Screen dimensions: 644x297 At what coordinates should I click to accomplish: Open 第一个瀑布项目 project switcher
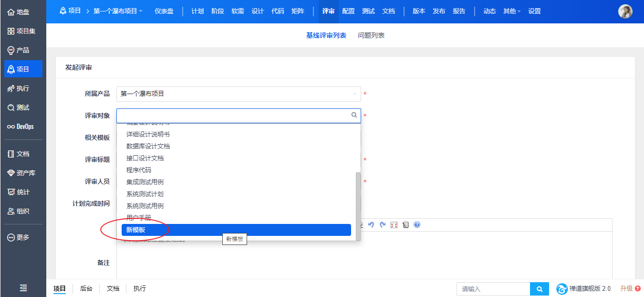(118, 11)
